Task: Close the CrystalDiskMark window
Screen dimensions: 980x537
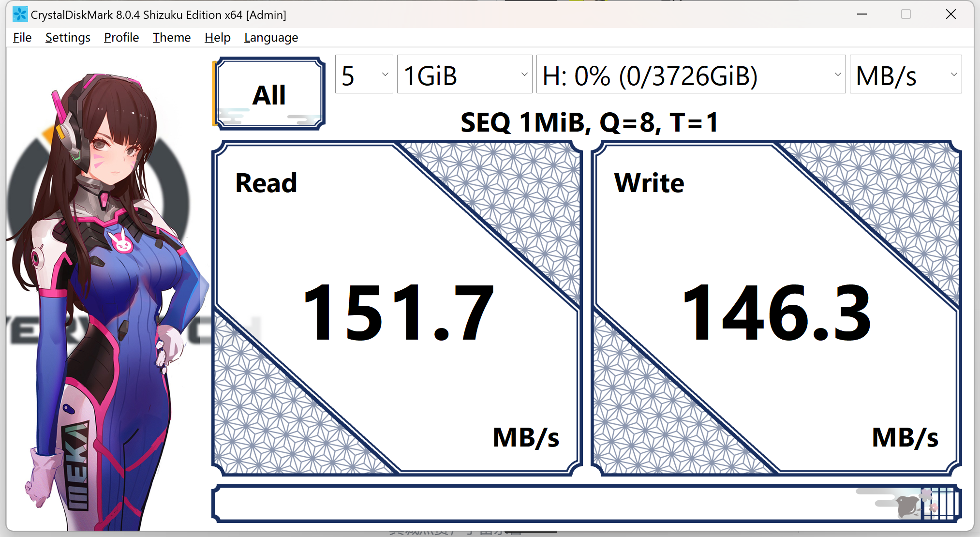Action: click(x=950, y=15)
